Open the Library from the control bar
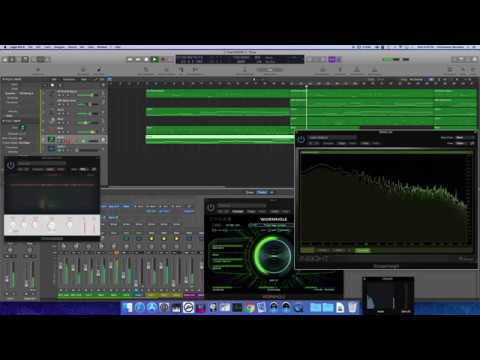The height and width of the screenshot is (360, 480). (5, 59)
